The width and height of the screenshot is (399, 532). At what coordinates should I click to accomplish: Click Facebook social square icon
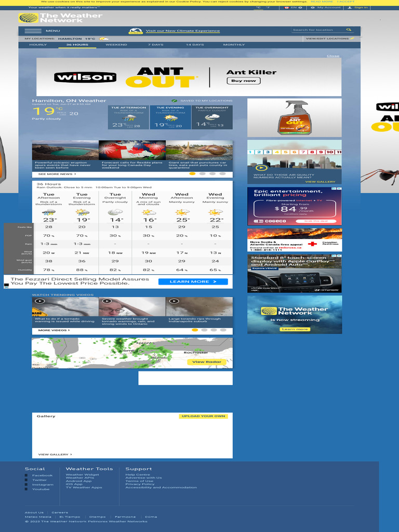26,475
